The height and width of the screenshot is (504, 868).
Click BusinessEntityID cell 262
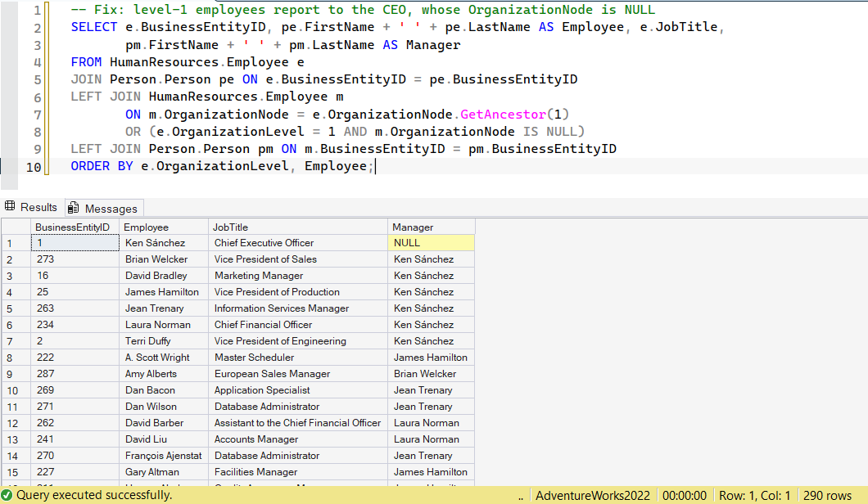pyautogui.click(x=75, y=423)
